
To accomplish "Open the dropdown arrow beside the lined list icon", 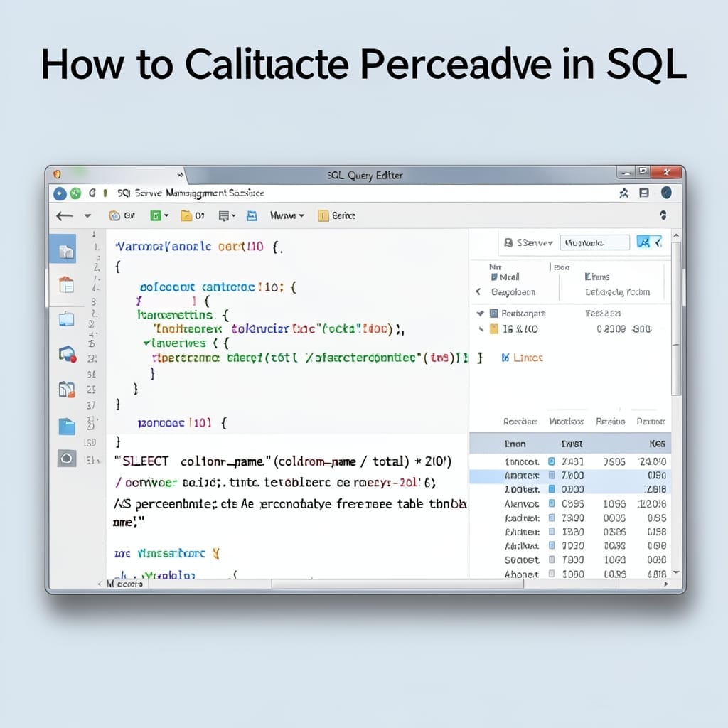I will click(x=233, y=215).
